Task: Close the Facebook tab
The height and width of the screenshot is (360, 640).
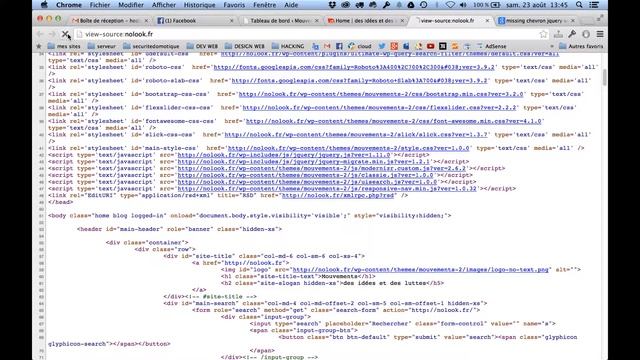Action: (232, 20)
